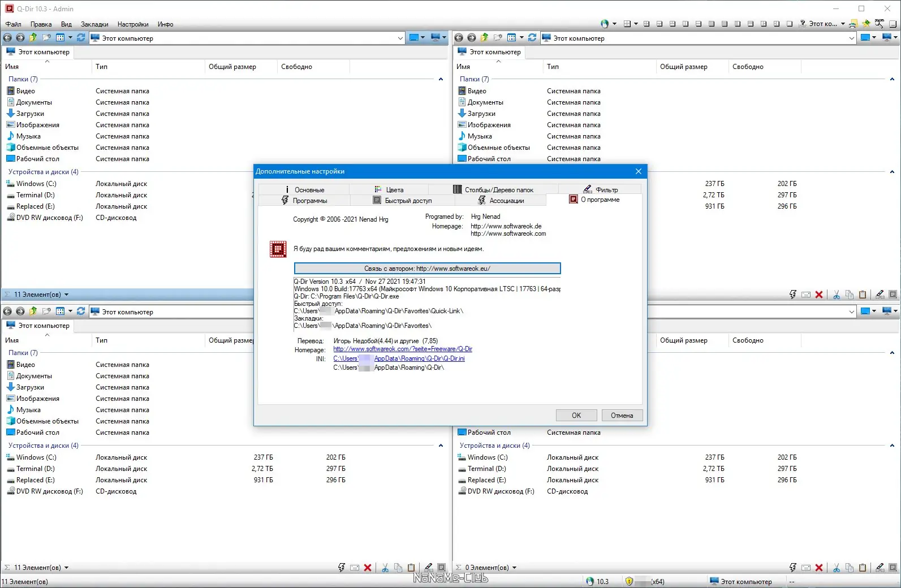Close the Дополнительные настройки dialog
Image resolution: width=901 pixels, height=588 pixels.
click(639, 171)
